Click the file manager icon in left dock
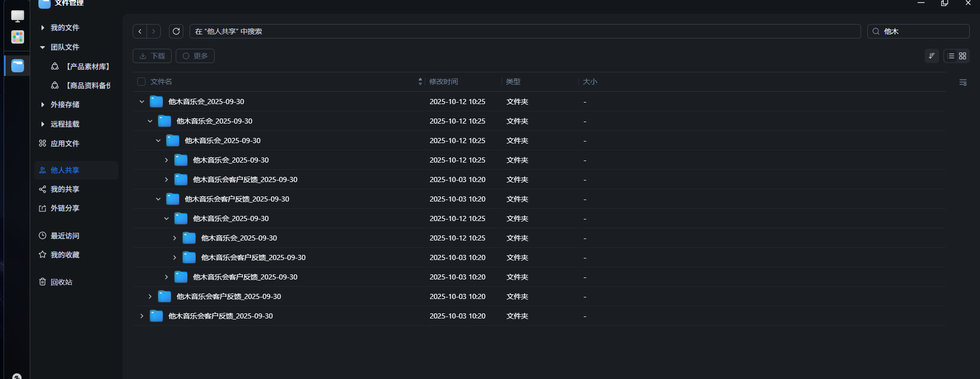Screen dimensions: 980x379 pos(17,66)
